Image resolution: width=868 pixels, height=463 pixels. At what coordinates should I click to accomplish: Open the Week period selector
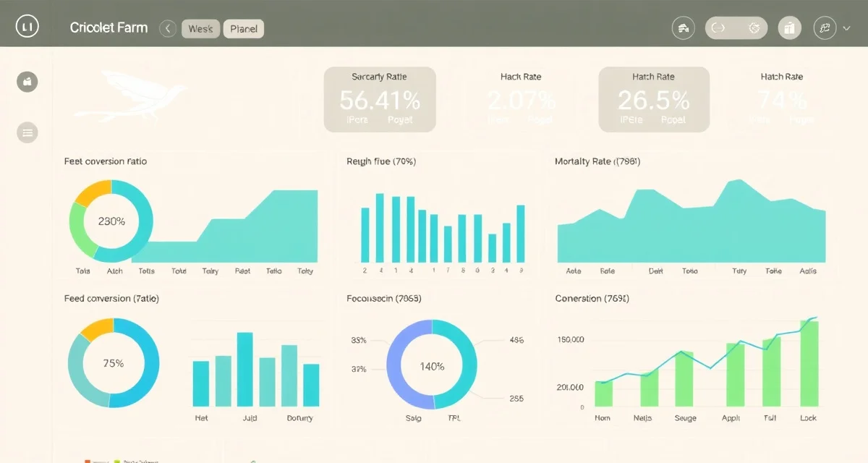point(200,28)
